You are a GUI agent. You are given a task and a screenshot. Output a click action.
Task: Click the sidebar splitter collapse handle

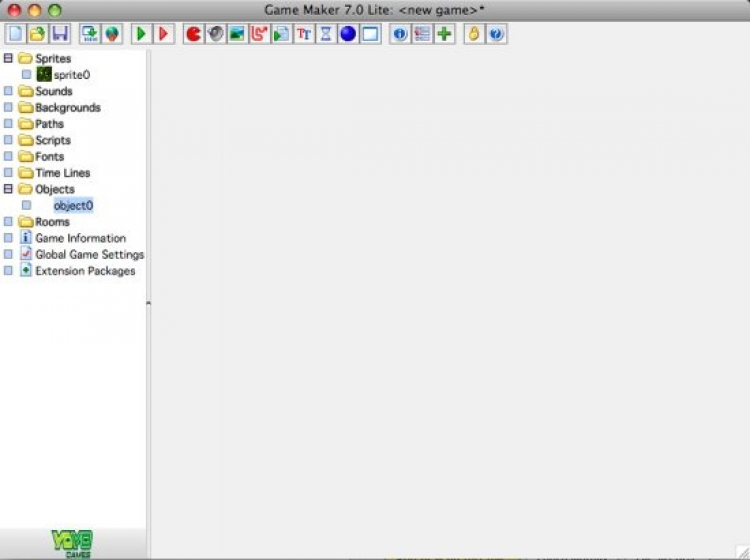pyautogui.click(x=148, y=303)
